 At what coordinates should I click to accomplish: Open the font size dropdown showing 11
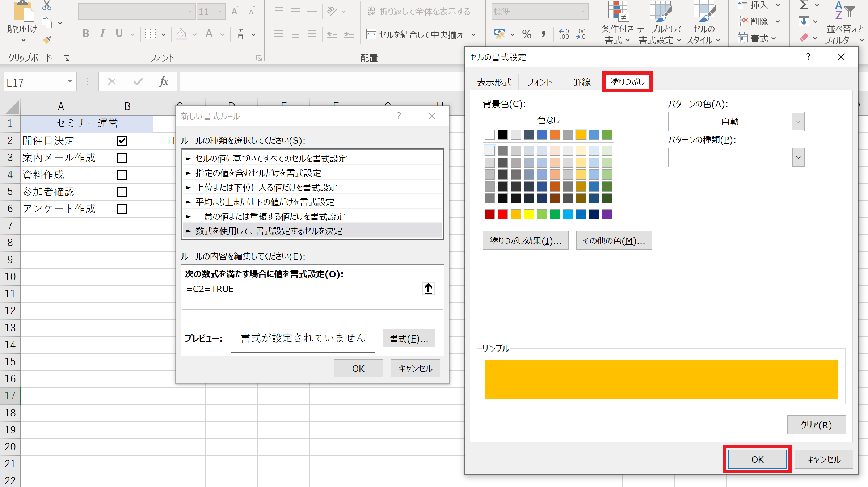[x=220, y=12]
